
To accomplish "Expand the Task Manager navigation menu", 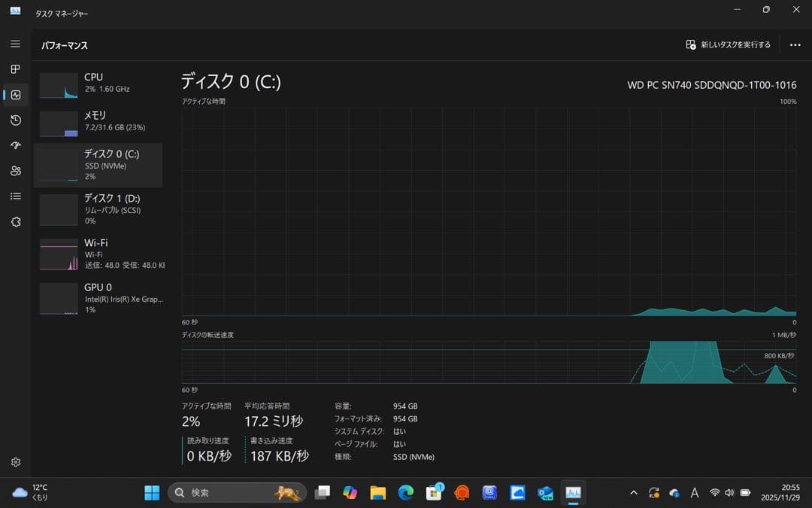I will pos(15,44).
